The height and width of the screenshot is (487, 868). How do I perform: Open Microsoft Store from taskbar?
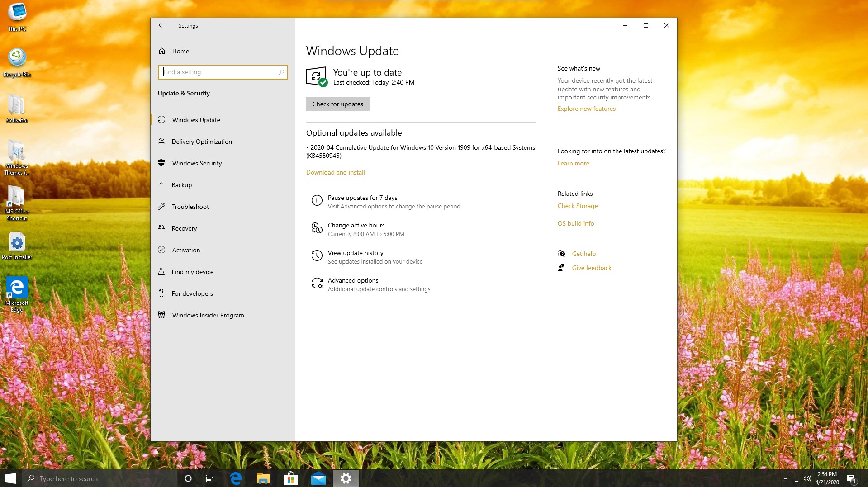290,478
